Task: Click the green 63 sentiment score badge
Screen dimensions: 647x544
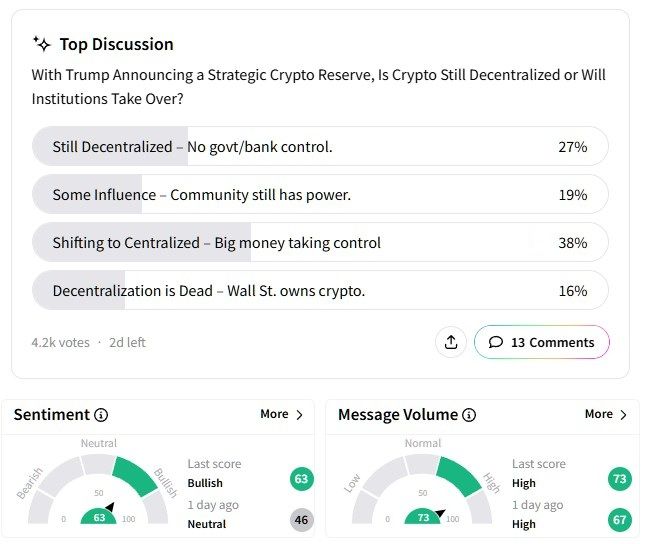Action: 301,479
